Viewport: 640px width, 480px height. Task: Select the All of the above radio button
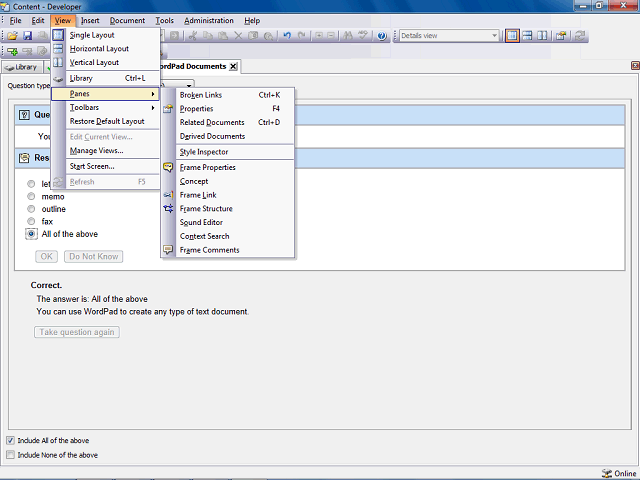click(x=31, y=234)
